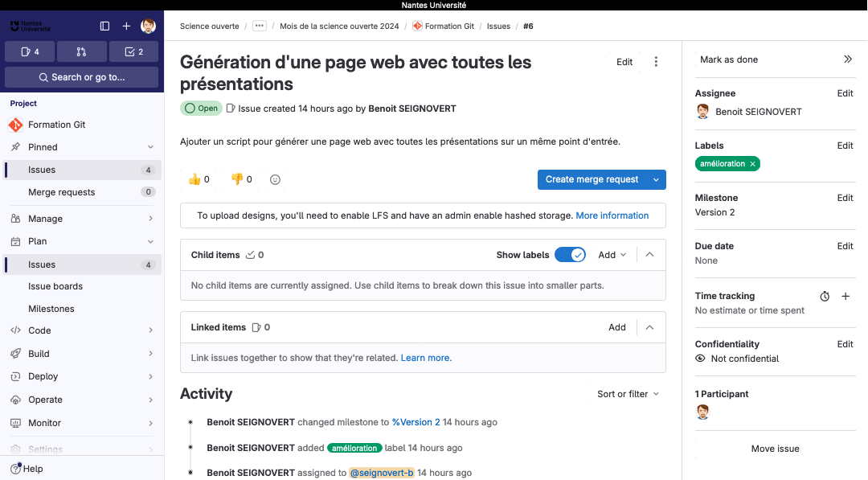Screen dimensions: 868x480
Task: Open Issues breadcrumb link
Action: click(498, 26)
